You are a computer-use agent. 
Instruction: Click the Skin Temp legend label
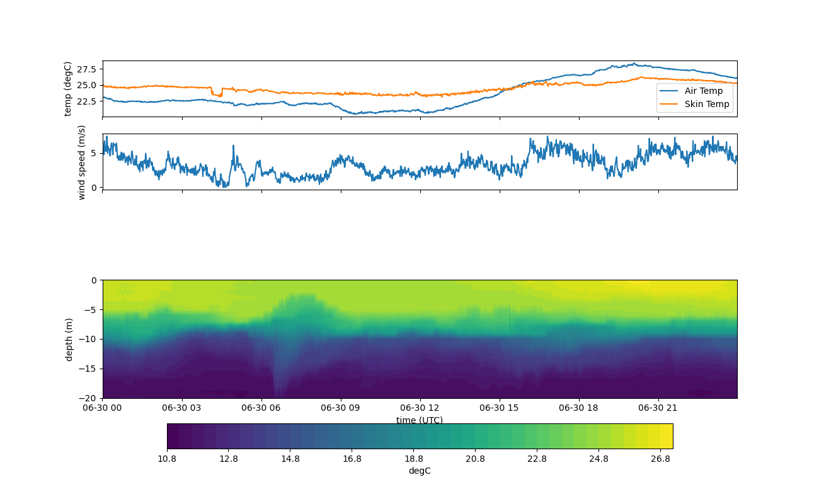pos(706,104)
